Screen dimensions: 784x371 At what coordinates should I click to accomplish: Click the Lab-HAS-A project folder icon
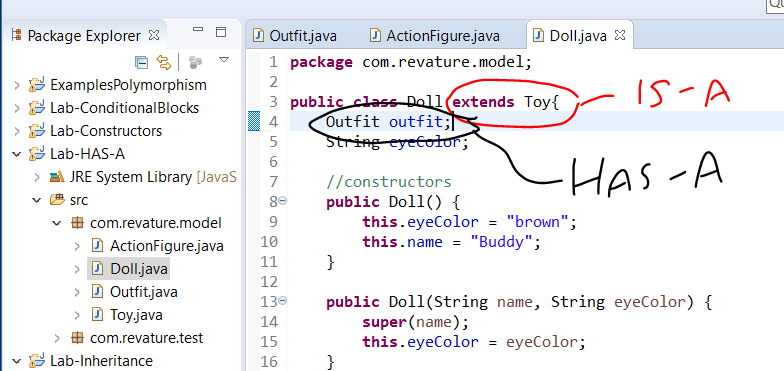pos(36,154)
